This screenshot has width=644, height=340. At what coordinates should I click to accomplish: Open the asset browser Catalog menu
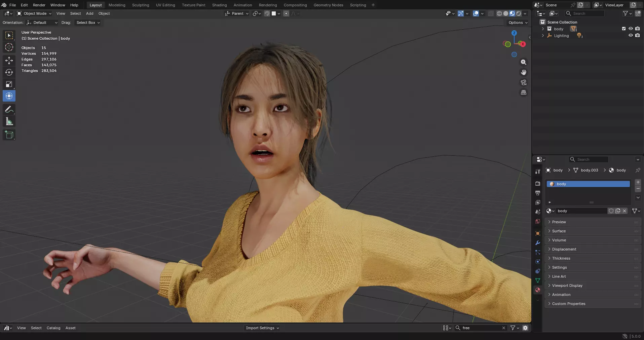(53, 328)
